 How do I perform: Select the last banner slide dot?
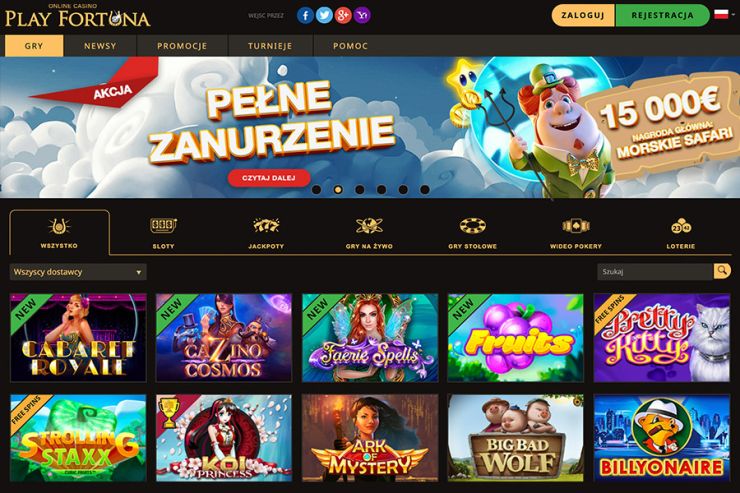425,190
